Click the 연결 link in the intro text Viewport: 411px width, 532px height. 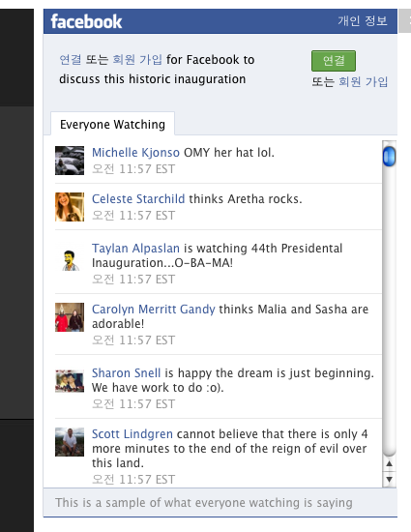71,60
